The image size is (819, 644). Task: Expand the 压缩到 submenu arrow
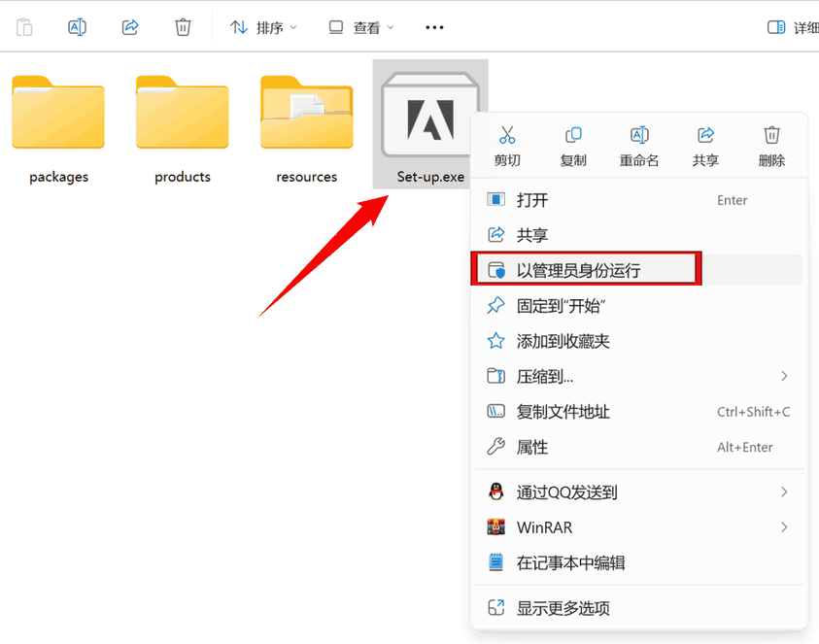pyautogui.click(x=784, y=376)
